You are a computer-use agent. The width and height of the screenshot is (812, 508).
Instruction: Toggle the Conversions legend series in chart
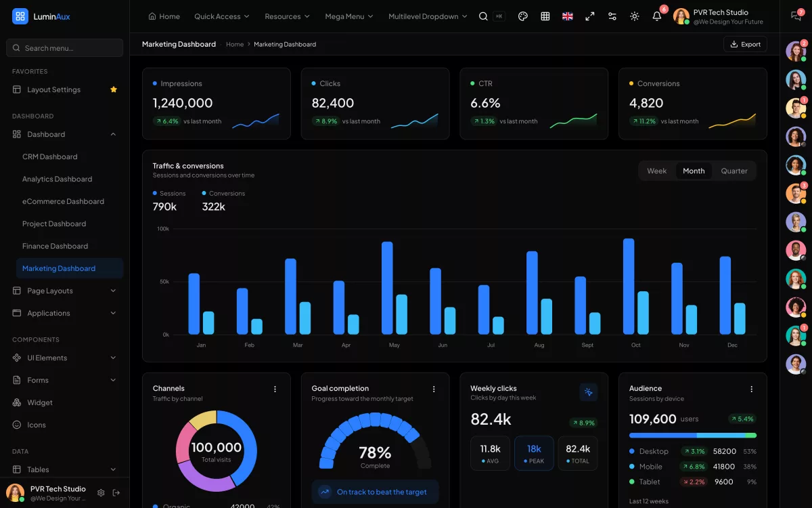click(x=224, y=193)
